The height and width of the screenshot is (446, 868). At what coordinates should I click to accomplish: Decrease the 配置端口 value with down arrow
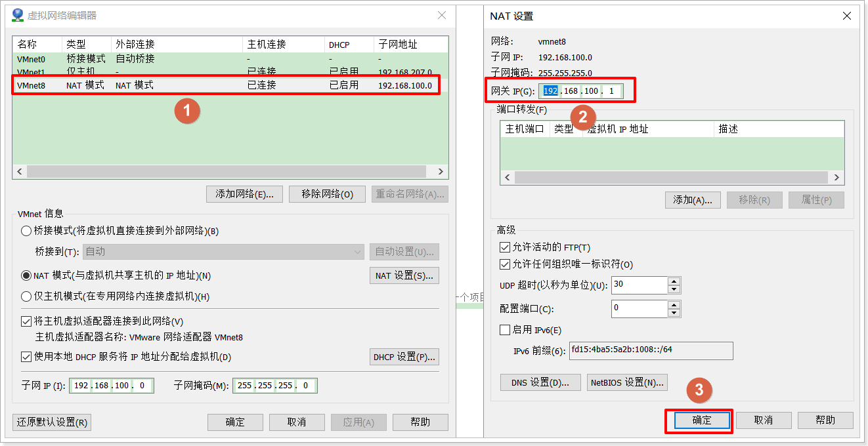click(x=674, y=313)
